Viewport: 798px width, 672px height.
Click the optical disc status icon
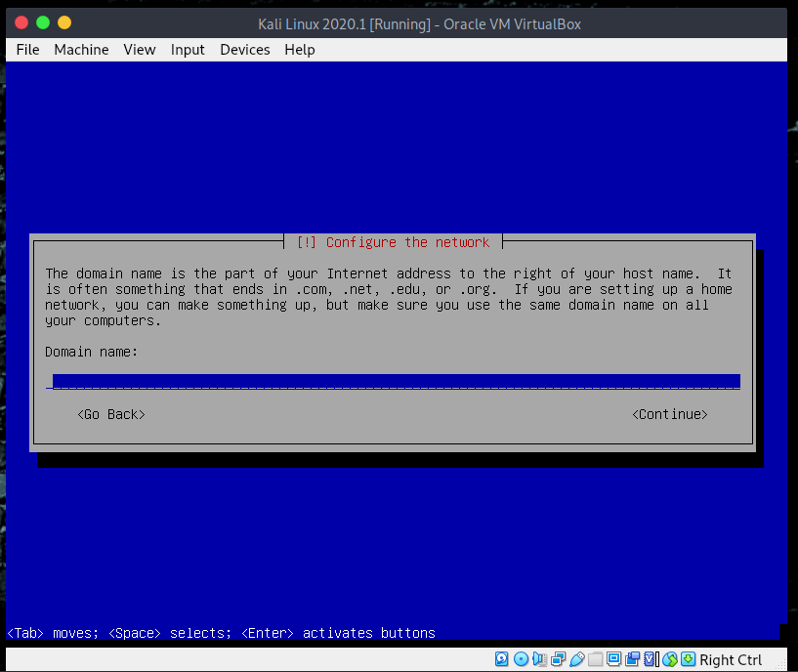pyautogui.click(x=521, y=659)
